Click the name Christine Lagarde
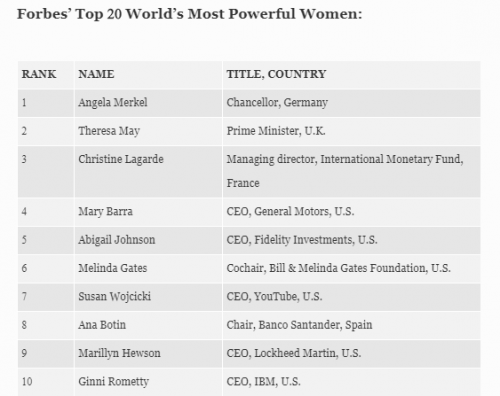The image size is (500, 396). 121,159
